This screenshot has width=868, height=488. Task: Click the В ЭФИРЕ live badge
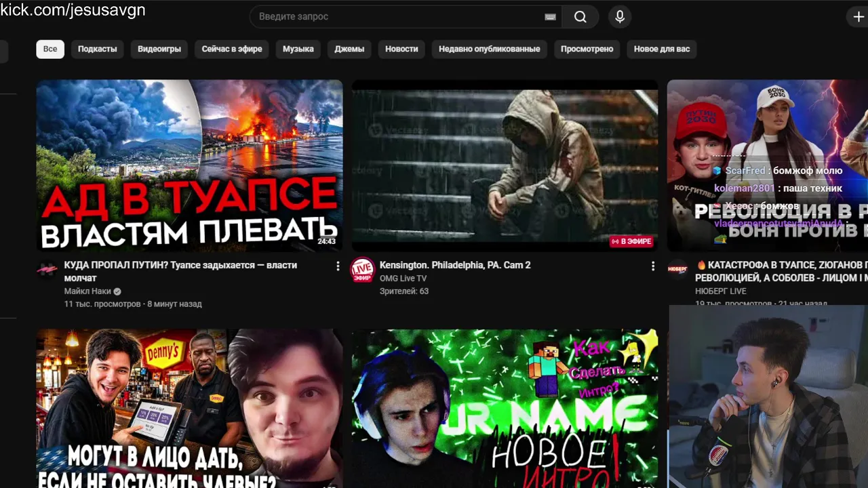631,241
